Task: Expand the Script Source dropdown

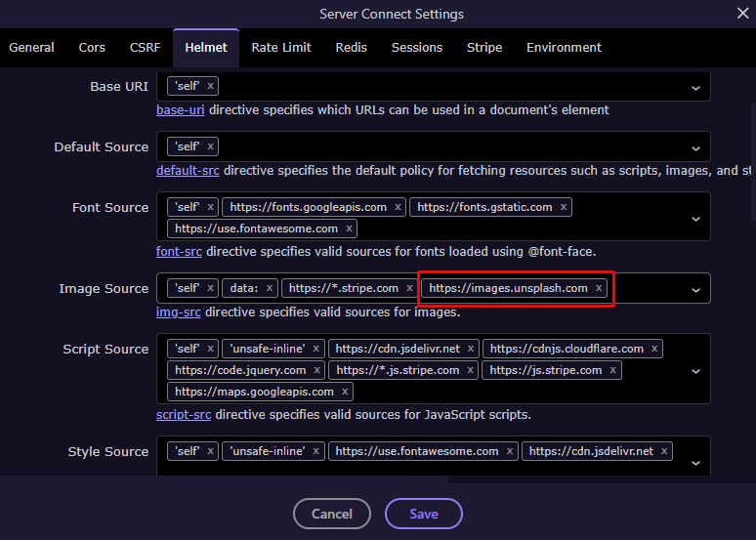Action: tap(695, 370)
